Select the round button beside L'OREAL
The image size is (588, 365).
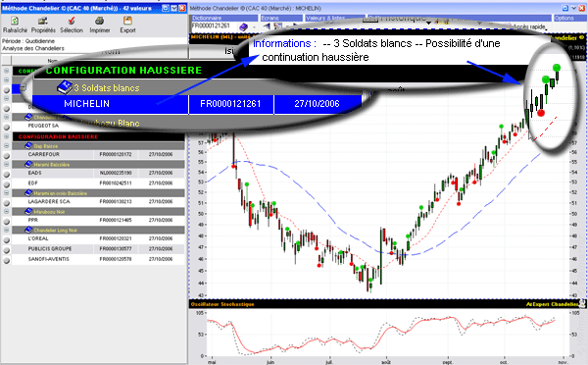pos(7,239)
